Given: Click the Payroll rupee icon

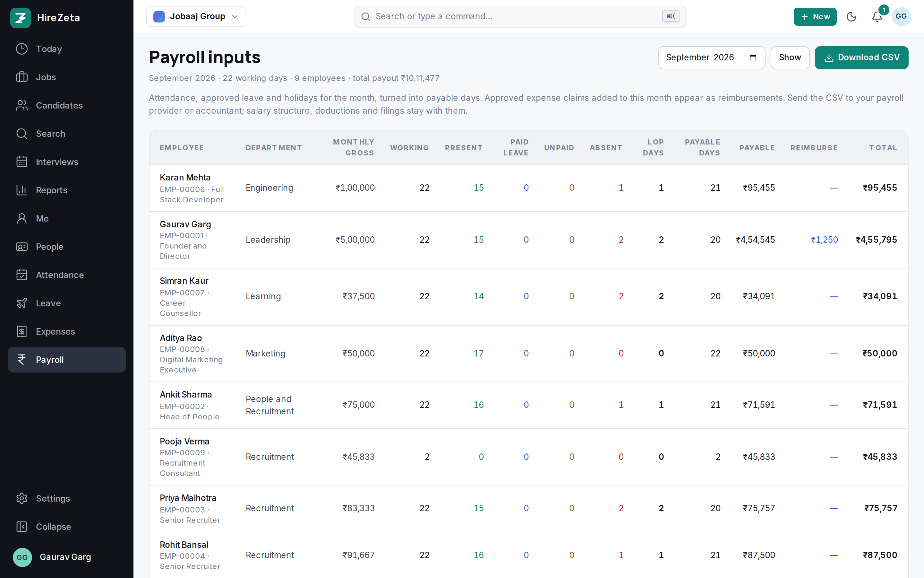Looking at the screenshot, I should [22, 360].
